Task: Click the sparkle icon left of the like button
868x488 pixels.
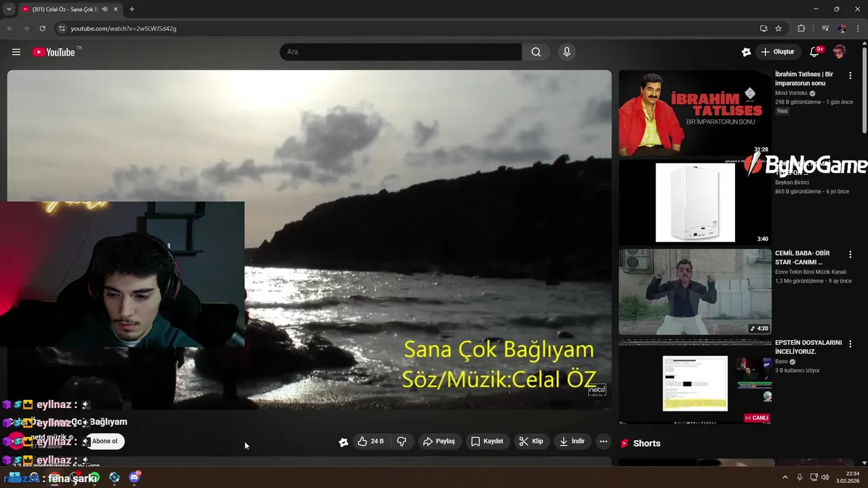Action: [x=344, y=442]
